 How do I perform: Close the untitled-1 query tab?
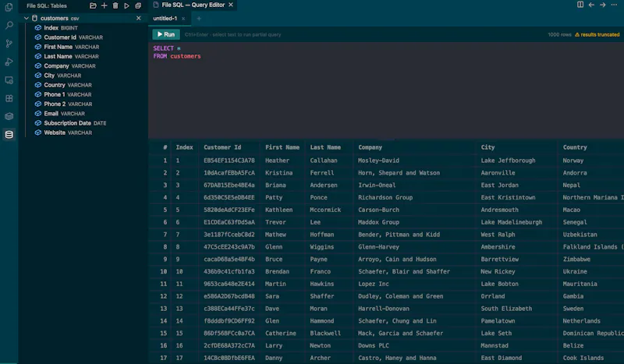pos(183,19)
